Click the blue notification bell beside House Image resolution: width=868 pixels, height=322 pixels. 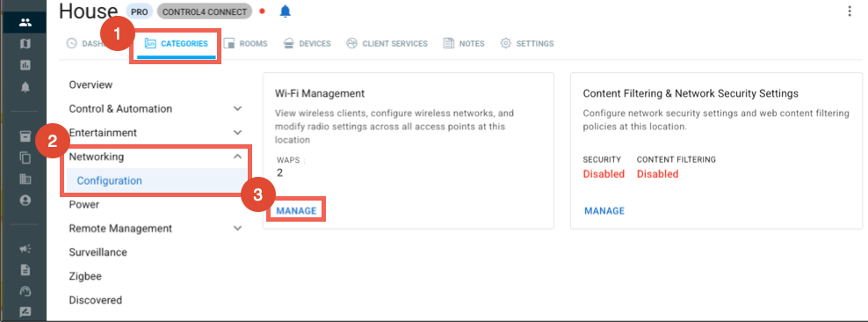[286, 11]
